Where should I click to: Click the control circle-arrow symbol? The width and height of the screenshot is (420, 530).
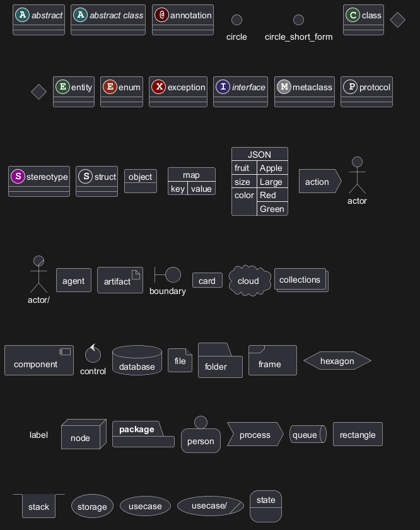click(93, 354)
